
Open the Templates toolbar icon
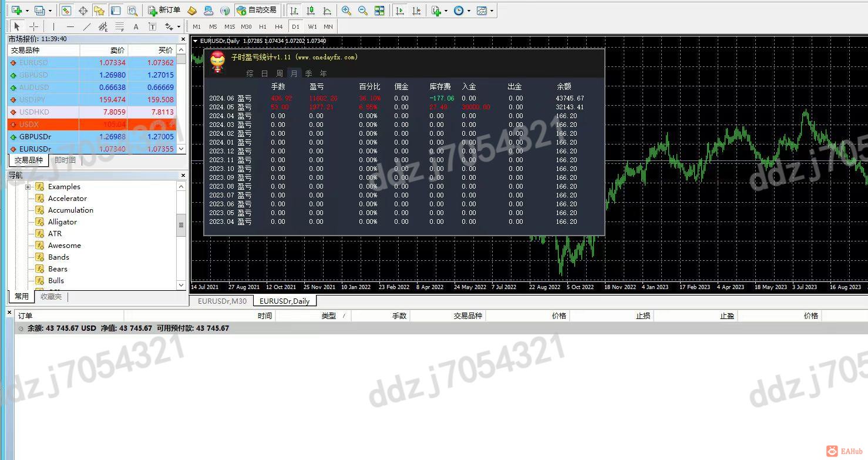[482, 11]
